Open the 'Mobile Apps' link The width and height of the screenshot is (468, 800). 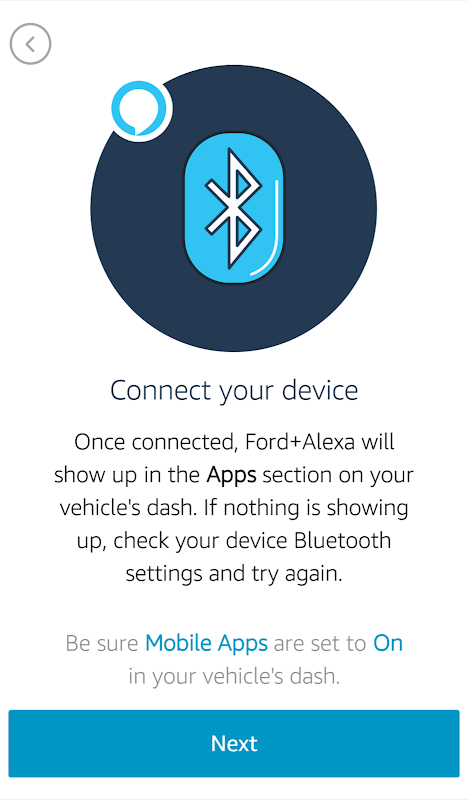pos(207,643)
